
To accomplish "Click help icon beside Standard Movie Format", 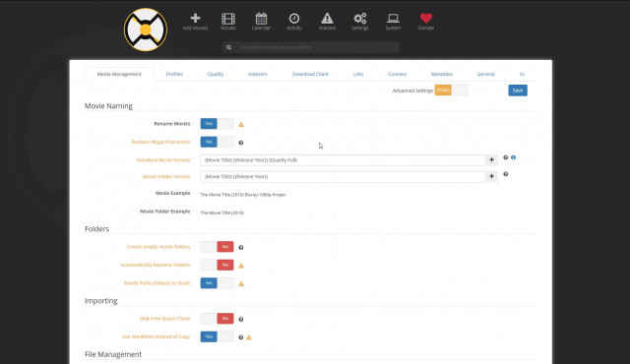I will click(x=505, y=157).
